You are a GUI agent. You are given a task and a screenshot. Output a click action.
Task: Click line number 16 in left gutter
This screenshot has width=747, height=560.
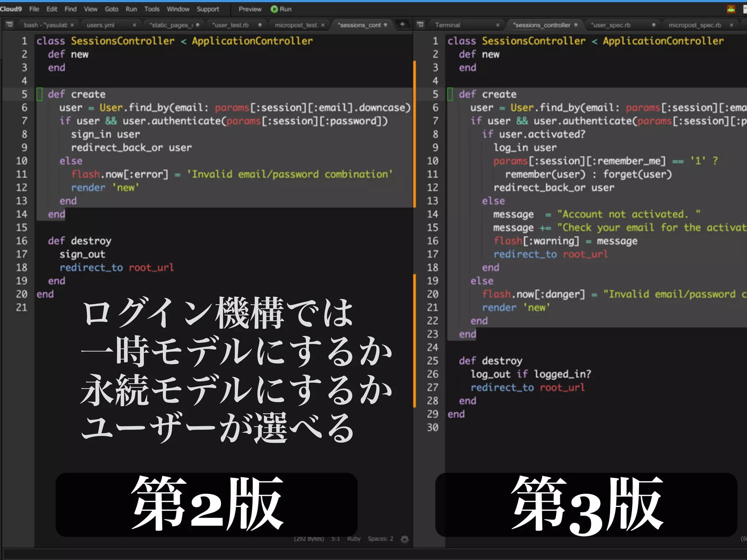(22, 241)
